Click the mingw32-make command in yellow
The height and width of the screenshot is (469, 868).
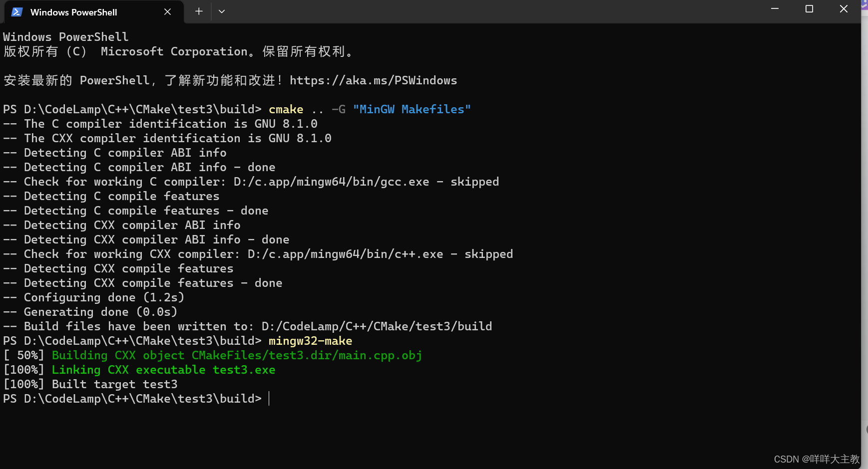coord(310,341)
